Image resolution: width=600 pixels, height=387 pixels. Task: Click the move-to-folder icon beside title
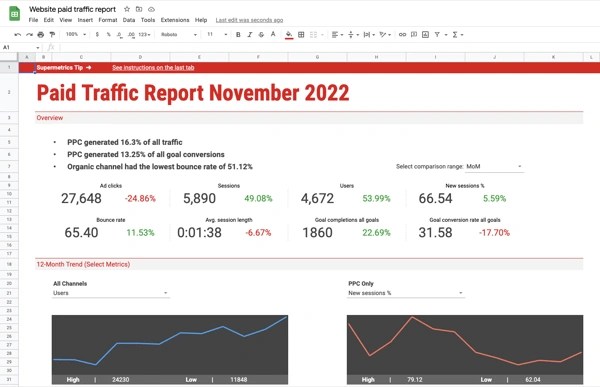pyautogui.click(x=139, y=9)
